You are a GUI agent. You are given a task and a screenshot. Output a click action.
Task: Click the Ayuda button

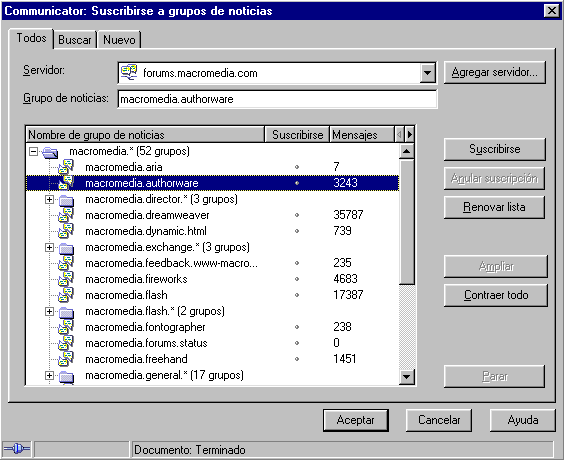click(523, 420)
